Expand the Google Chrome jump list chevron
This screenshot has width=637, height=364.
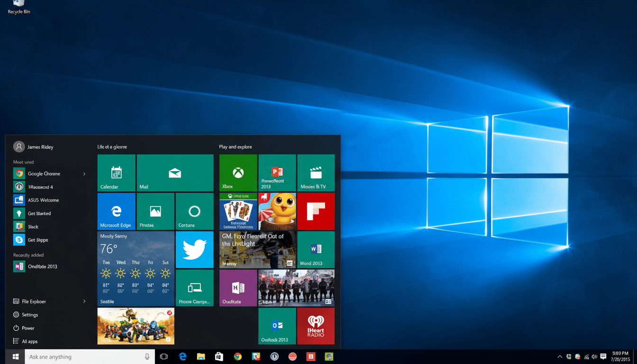(x=84, y=173)
